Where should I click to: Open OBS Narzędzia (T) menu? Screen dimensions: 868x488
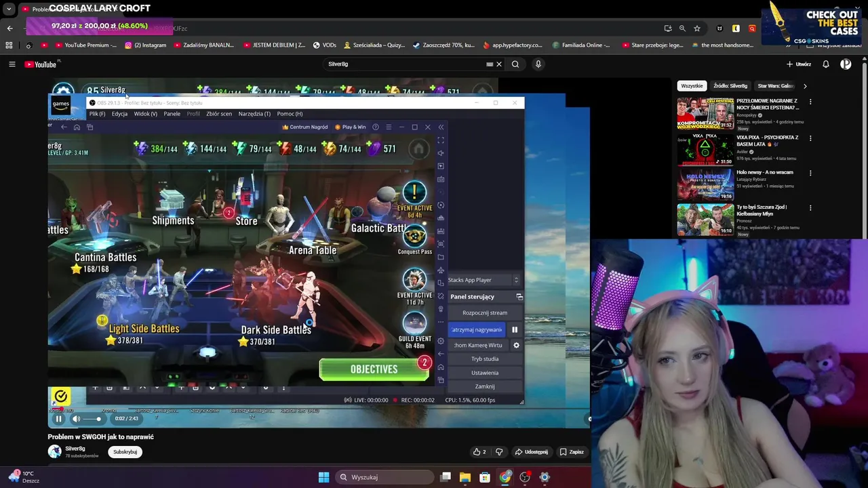tap(254, 114)
